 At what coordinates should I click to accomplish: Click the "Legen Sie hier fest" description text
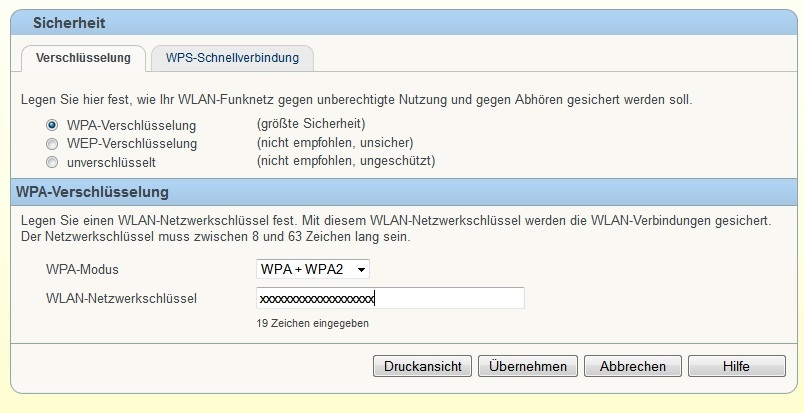(356, 99)
